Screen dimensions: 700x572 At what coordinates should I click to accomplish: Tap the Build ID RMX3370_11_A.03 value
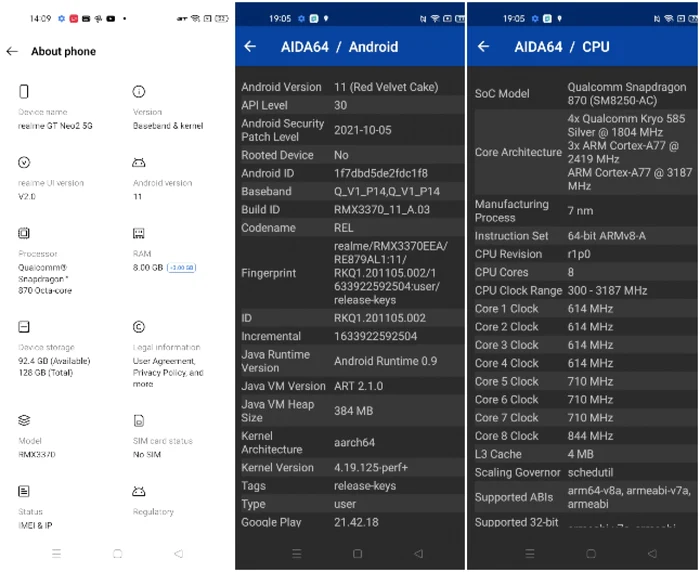(382, 210)
